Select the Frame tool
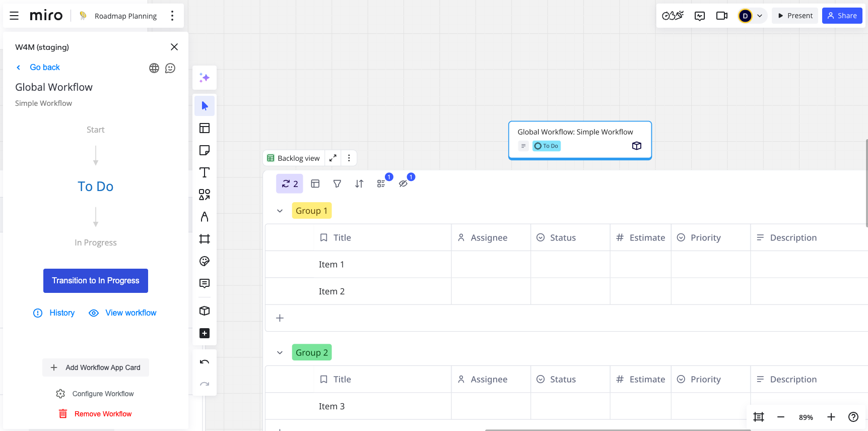 coord(204,239)
